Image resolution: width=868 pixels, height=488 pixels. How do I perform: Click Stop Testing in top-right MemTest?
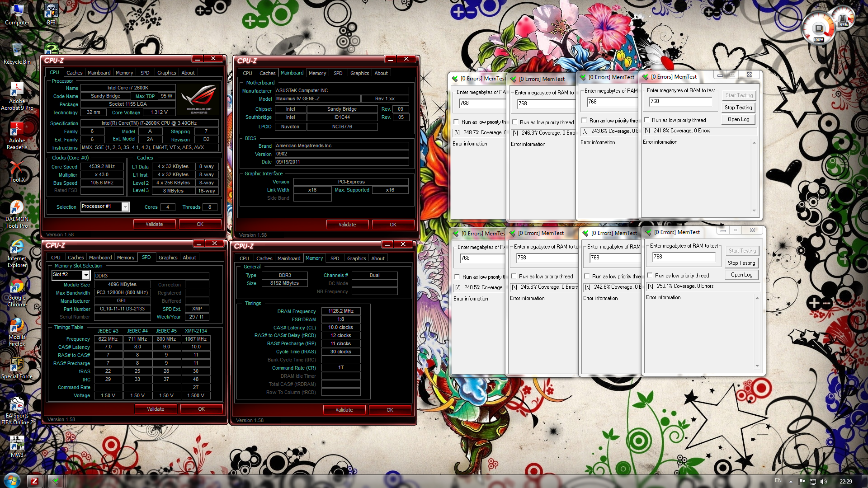(738, 108)
